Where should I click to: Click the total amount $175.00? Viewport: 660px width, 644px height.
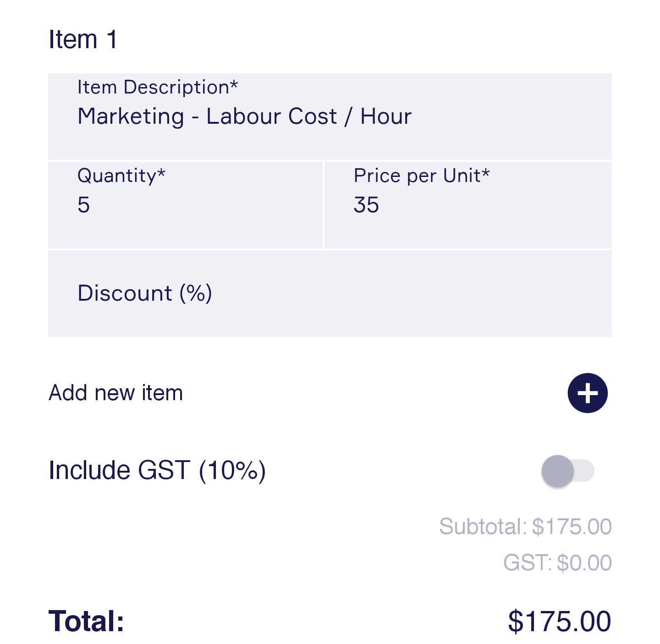(559, 622)
